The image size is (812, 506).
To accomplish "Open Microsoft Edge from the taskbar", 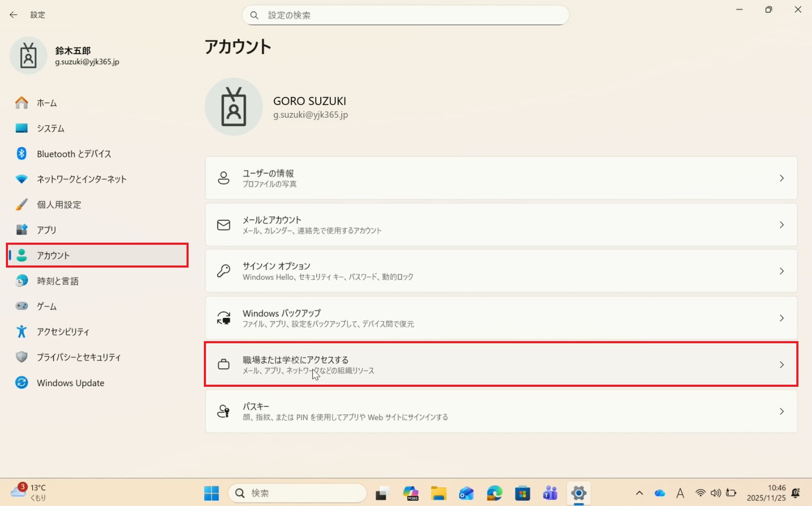I will coord(494,493).
